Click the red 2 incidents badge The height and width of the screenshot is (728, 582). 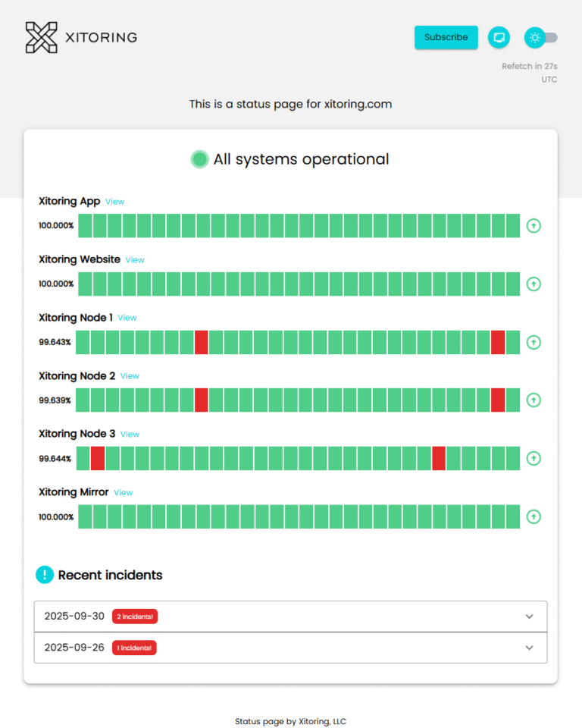pos(135,617)
